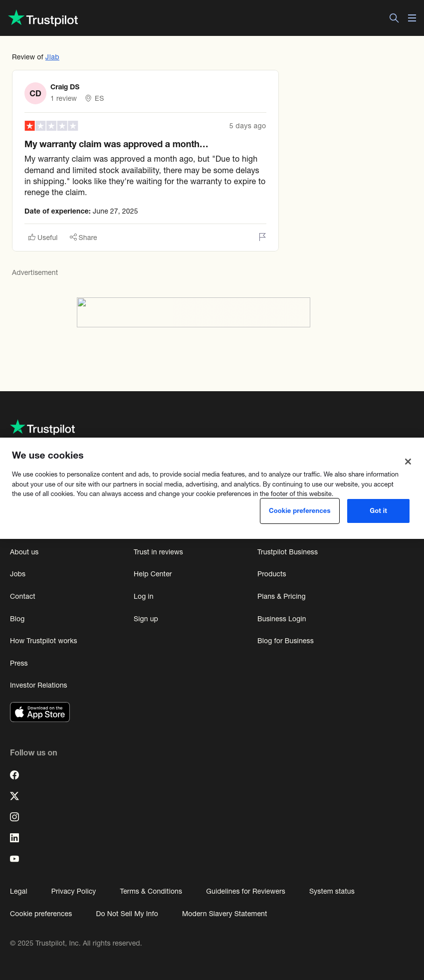The width and height of the screenshot is (424, 980).
Task: Open About us footer link
Action: point(24,552)
